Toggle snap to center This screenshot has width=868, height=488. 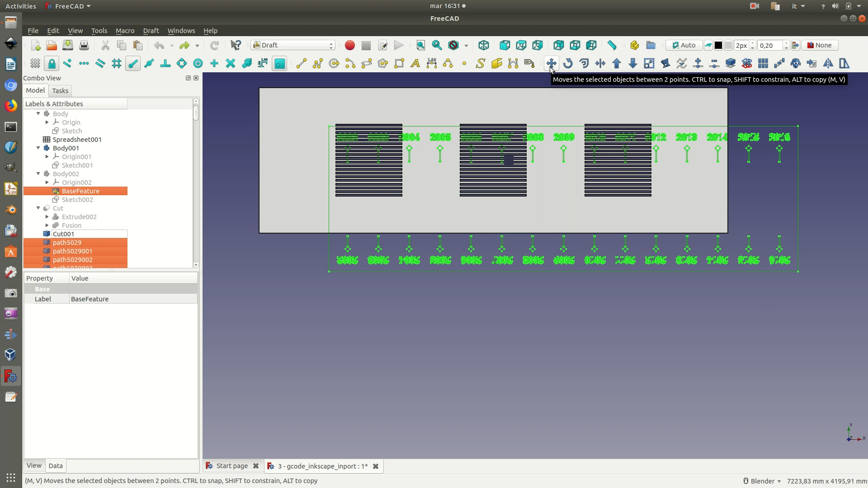[198, 64]
